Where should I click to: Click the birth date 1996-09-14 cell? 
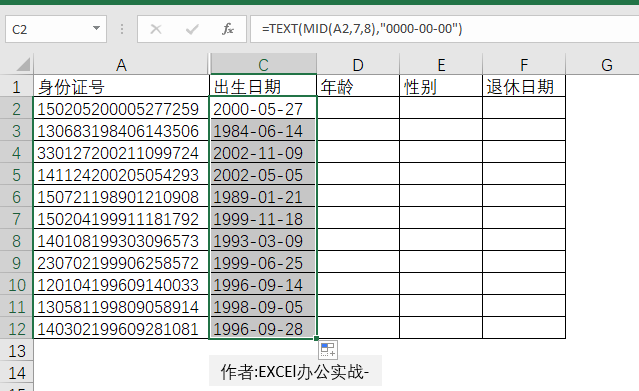[263, 285]
